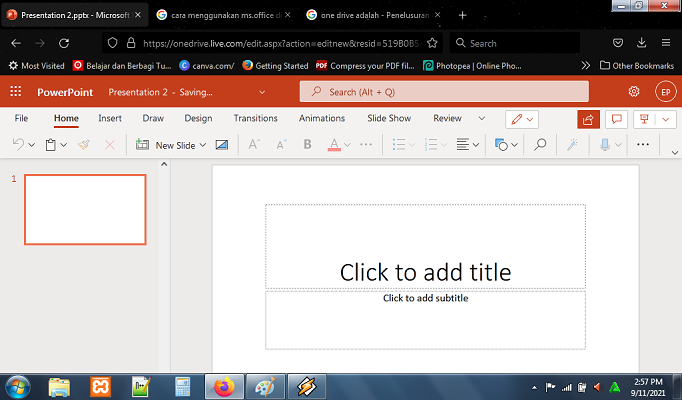682x400 pixels.
Task: Open the Comments pane icon
Action: point(617,119)
